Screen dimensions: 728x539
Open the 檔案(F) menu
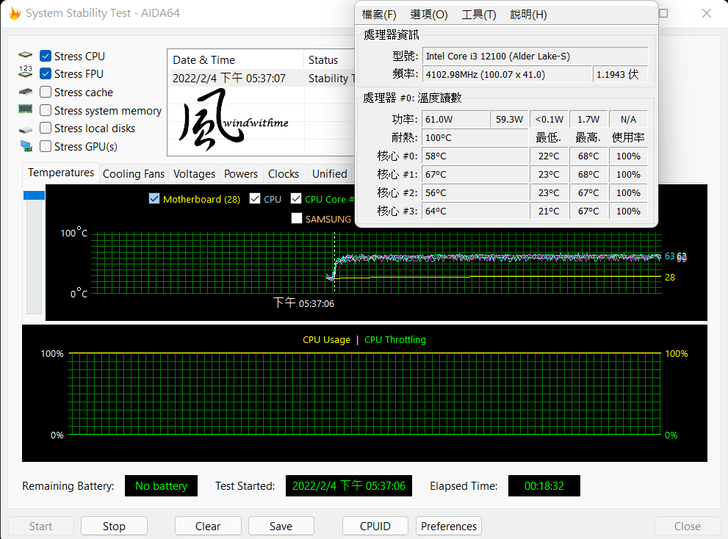(379, 14)
